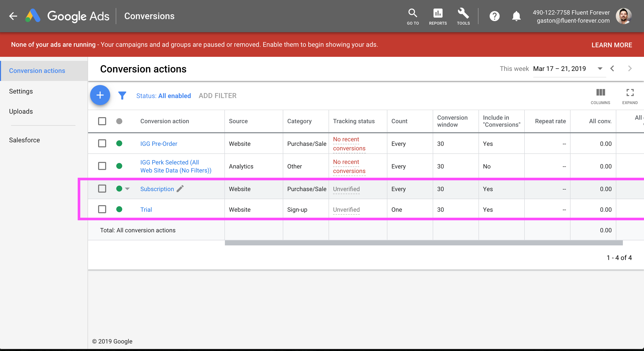The image size is (644, 351).
Task: Check the IGG Pre-Order row checkbox
Action: tap(102, 144)
